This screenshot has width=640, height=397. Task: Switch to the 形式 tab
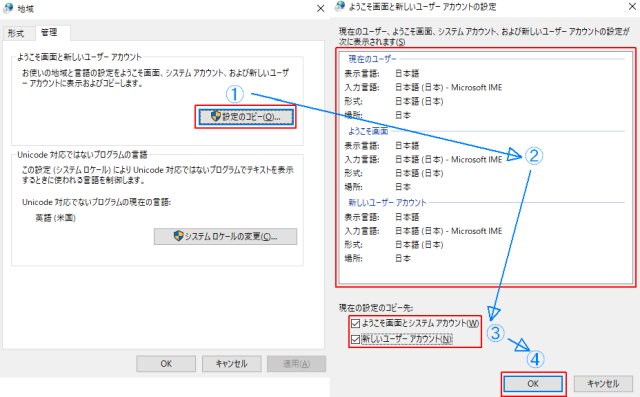pyautogui.click(x=16, y=33)
